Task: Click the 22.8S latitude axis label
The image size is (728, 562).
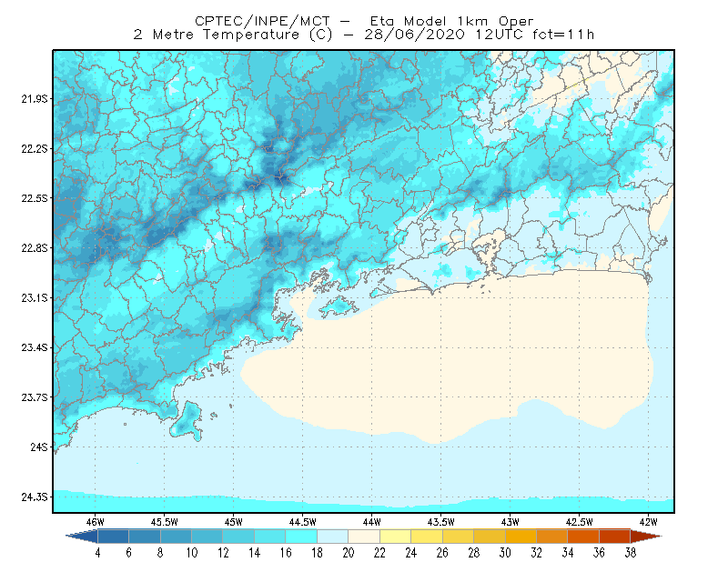Action: point(35,248)
